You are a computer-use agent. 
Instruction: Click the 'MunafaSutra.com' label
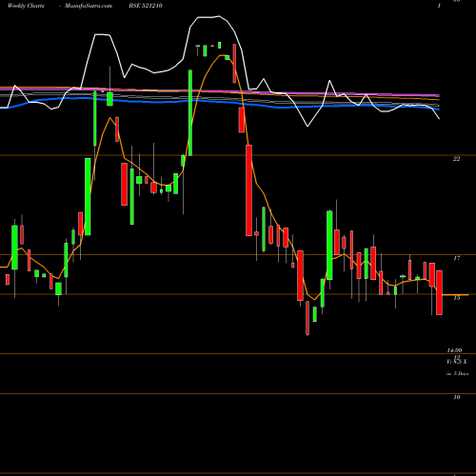(89, 6)
